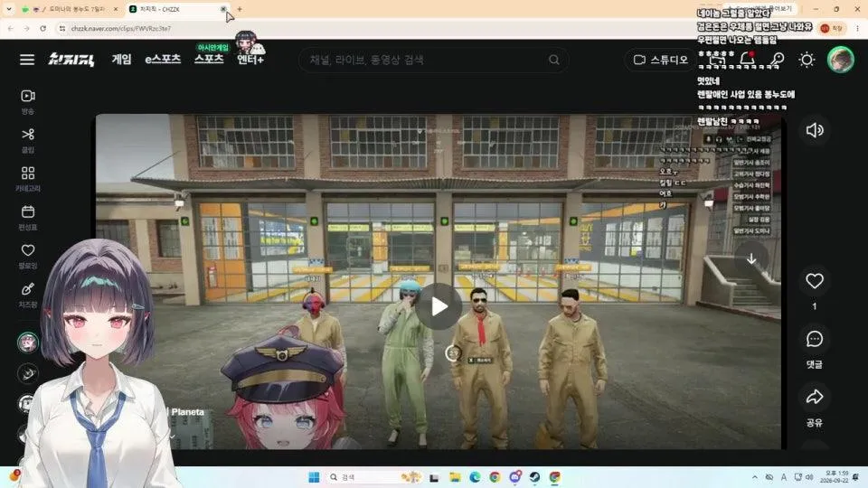
Task: Open the ticket icon in header
Action: [717, 60]
